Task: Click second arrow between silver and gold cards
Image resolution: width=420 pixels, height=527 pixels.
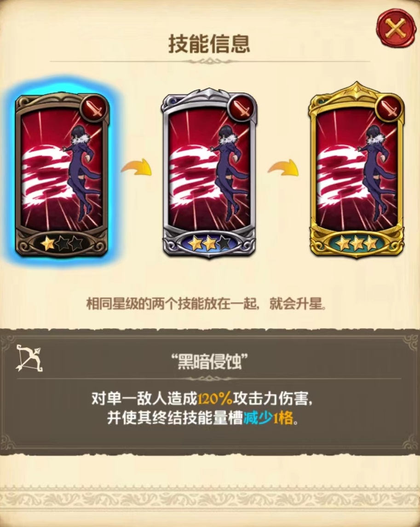Action: 283,167
